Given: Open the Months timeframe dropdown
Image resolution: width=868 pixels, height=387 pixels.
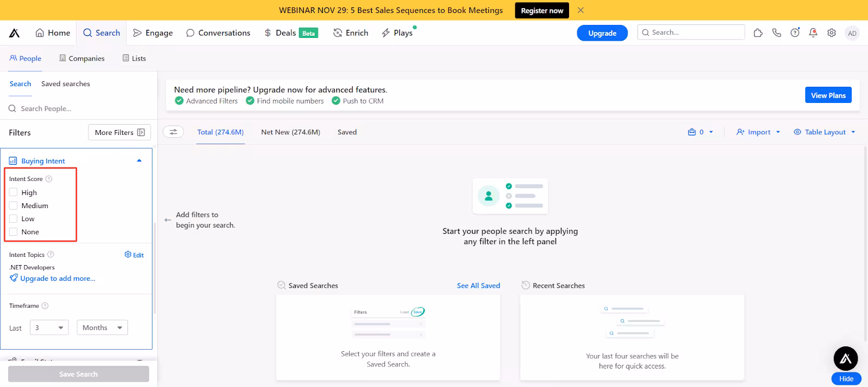Looking at the screenshot, I should click(102, 327).
